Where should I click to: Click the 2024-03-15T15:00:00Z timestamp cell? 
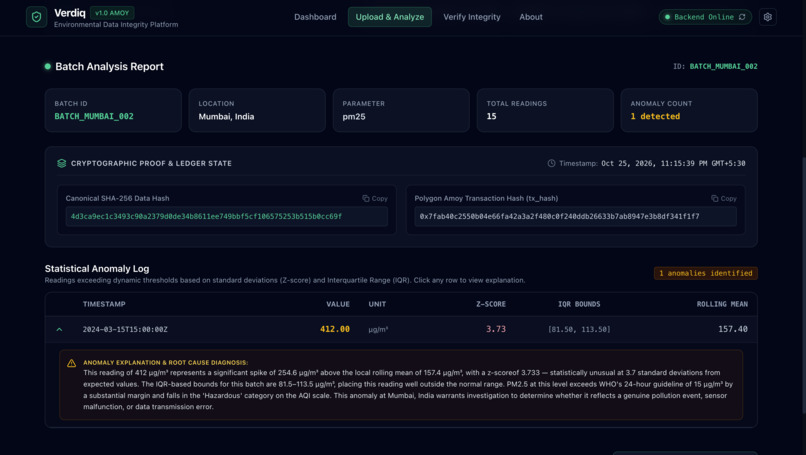click(125, 330)
